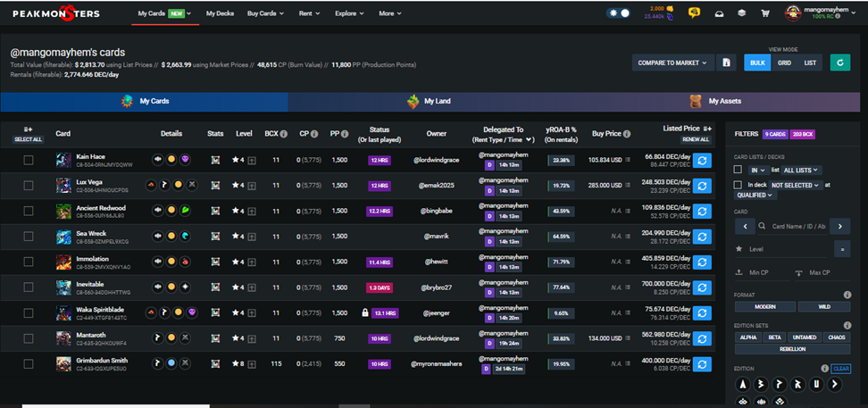This screenshot has height=408, width=868.
Task: Filter by REBELLION edition set
Action: (x=792, y=349)
